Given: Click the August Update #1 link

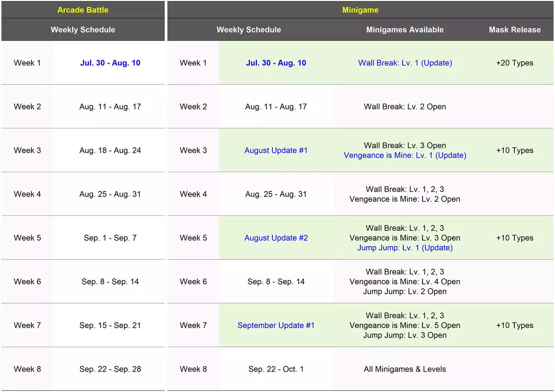Looking at the screenshot, I should pyautogui.click(x=276, y=150).
